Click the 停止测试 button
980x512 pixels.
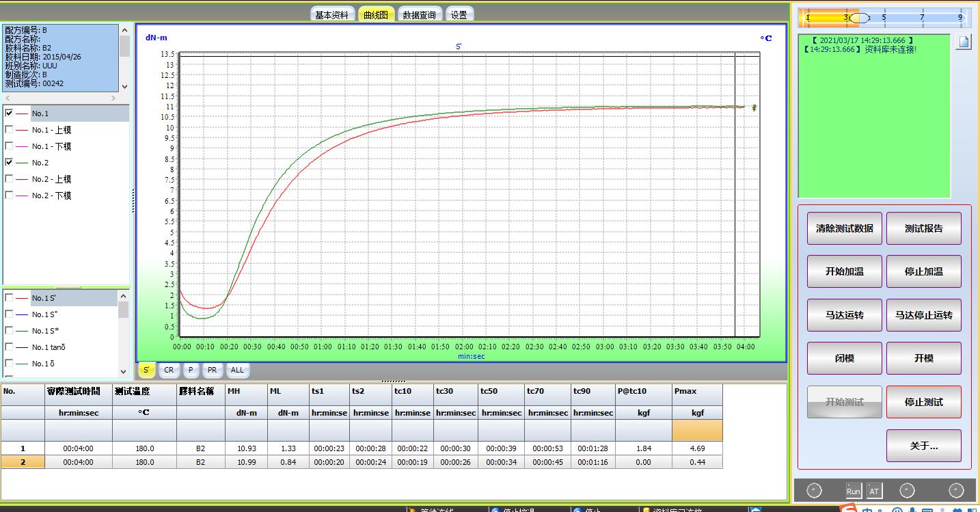[924, 402]
